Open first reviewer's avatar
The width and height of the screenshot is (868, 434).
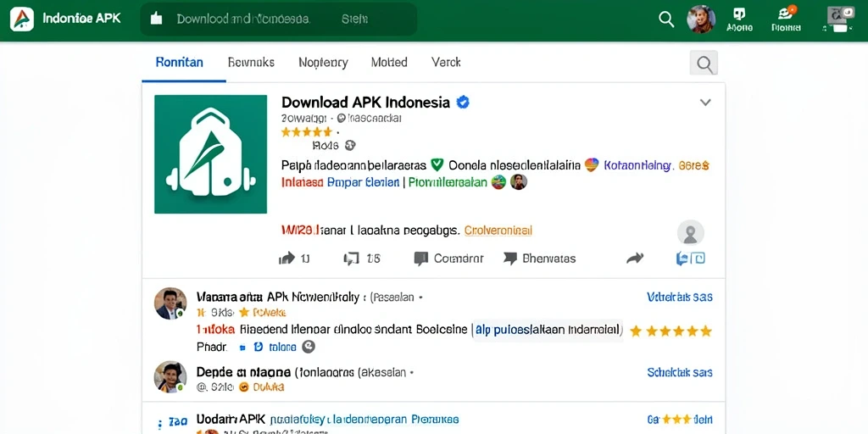170,303
